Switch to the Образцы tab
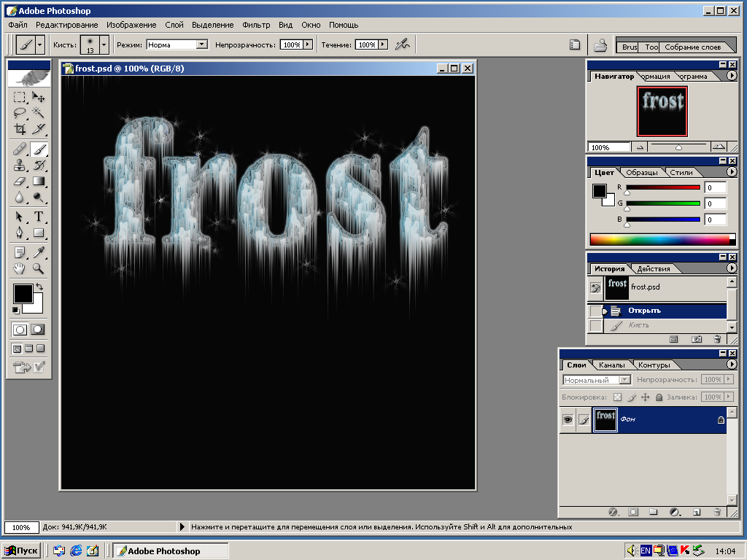The height and width of the screenshot is (560, 747). (641, 172)
